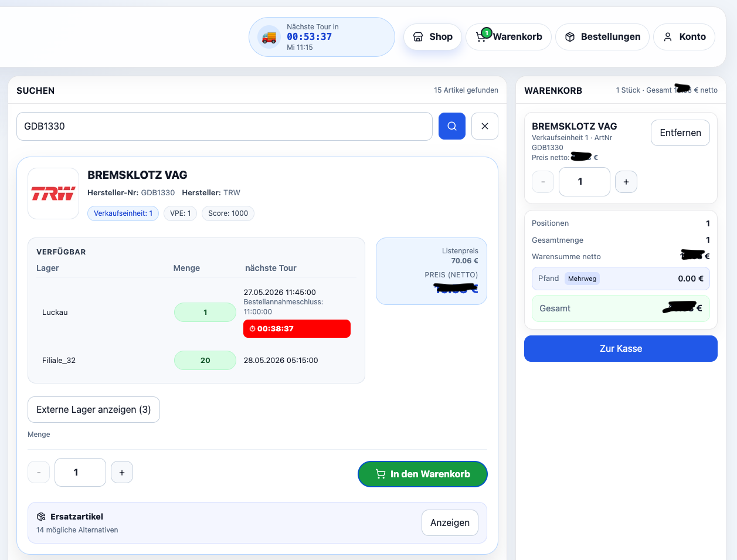Add item with In den Warenkorb

(423, 474)
